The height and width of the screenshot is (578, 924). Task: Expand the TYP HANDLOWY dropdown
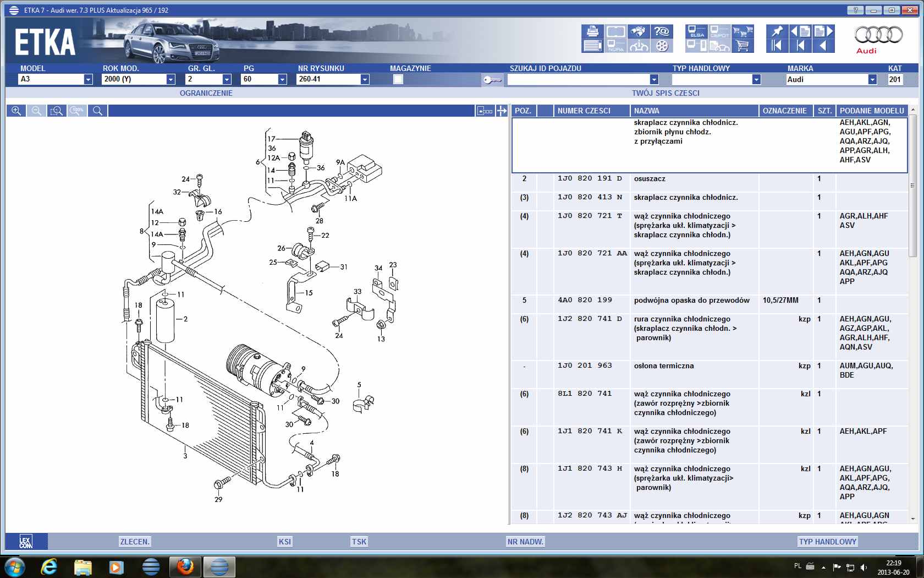756,79
